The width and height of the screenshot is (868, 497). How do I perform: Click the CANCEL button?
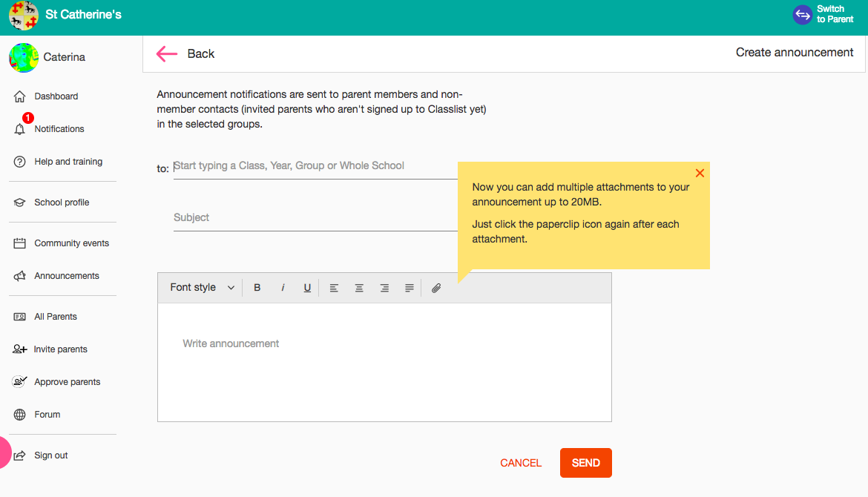tap(520, 463)
